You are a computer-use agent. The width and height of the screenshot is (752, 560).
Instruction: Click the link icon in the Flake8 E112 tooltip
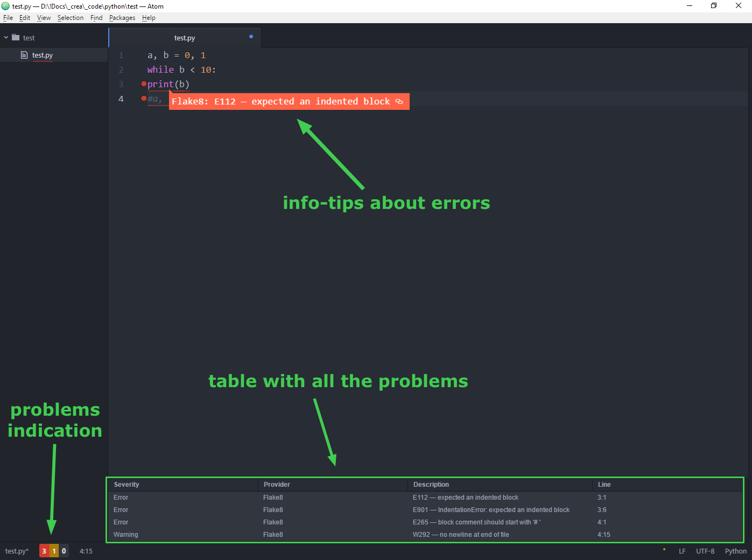click(399, 101)
